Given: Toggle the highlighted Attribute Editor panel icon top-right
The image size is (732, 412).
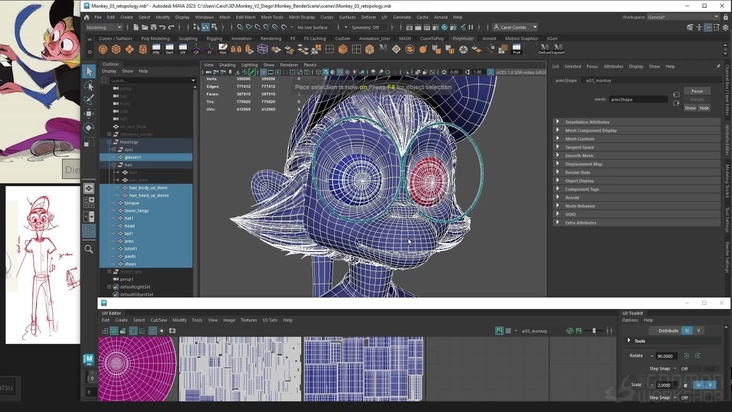Looking at the screenshot, I should point(708,28).
